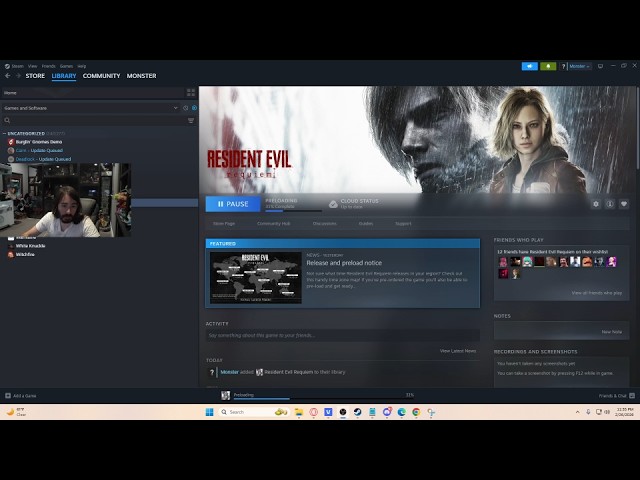Viewport: 640px width, 480px height.
Task: Click the game settings gear icon
Action: [x=596, y=204]
